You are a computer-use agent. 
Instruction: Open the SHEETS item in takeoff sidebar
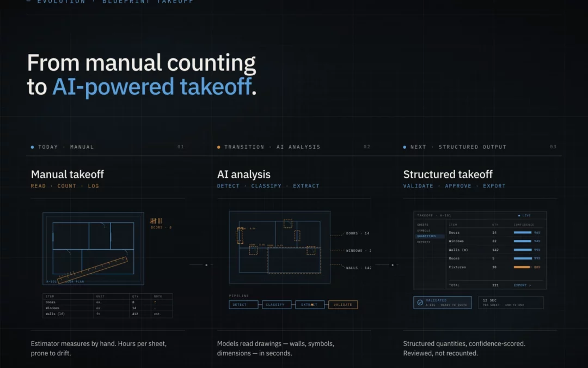(x=422, y=225)
